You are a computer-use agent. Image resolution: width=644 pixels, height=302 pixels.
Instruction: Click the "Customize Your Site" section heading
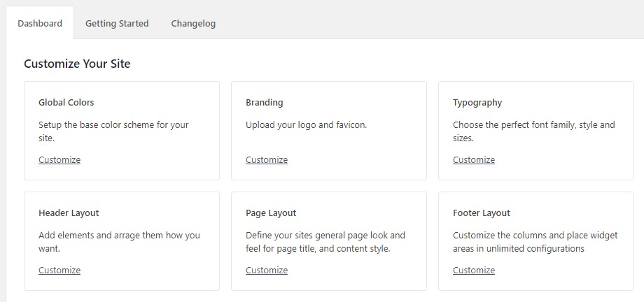tap(77, 64)
